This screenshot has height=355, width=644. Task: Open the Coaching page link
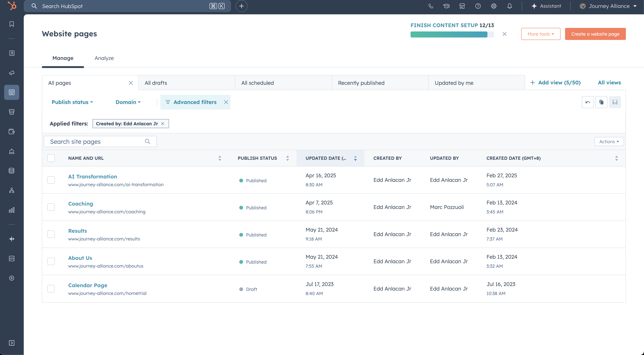click(x=80, y=204)
